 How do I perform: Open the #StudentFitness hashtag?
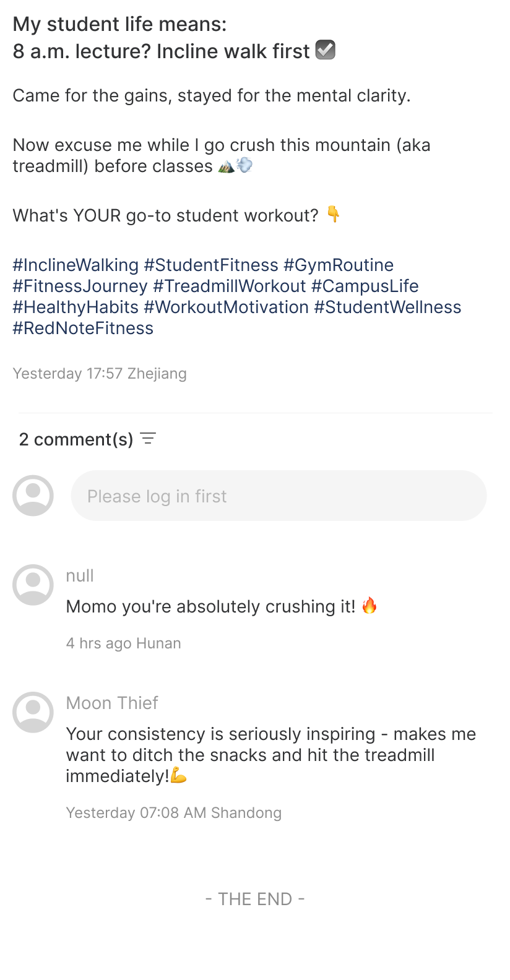tap(211, 265)
